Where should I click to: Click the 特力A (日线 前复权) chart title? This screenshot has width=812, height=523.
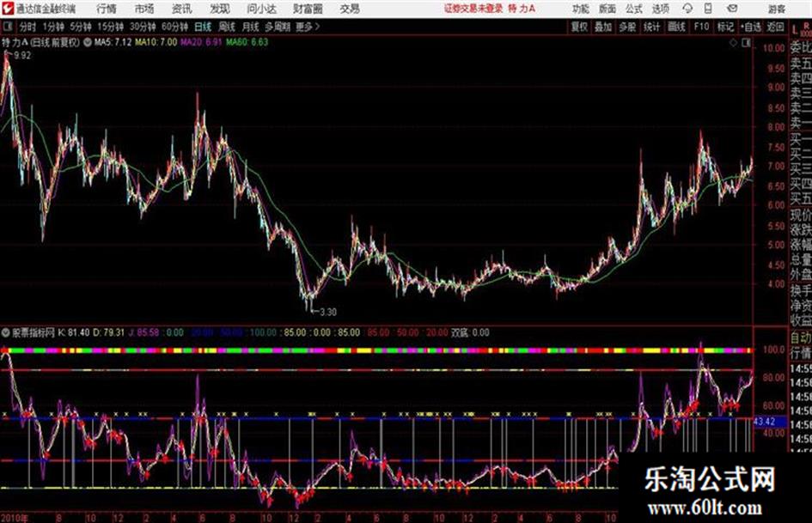pyautogui.click(x=41, y=42)
